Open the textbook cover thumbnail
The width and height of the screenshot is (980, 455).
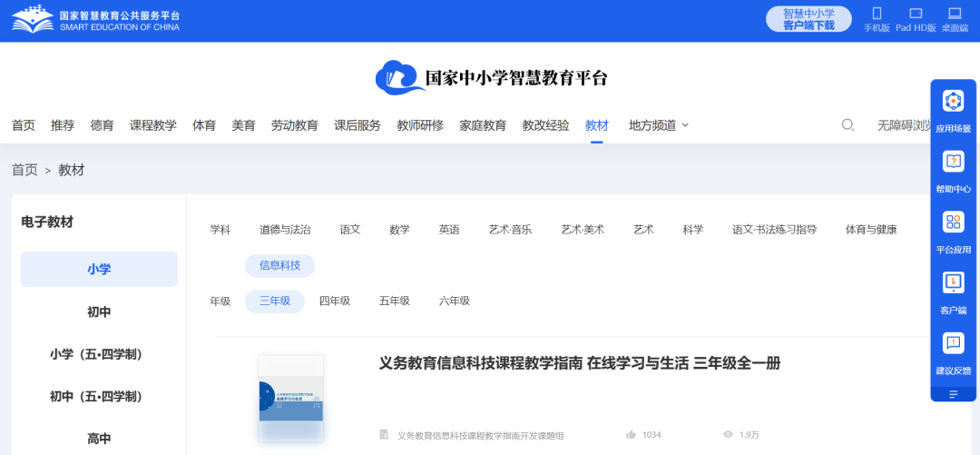pos(290,400)
